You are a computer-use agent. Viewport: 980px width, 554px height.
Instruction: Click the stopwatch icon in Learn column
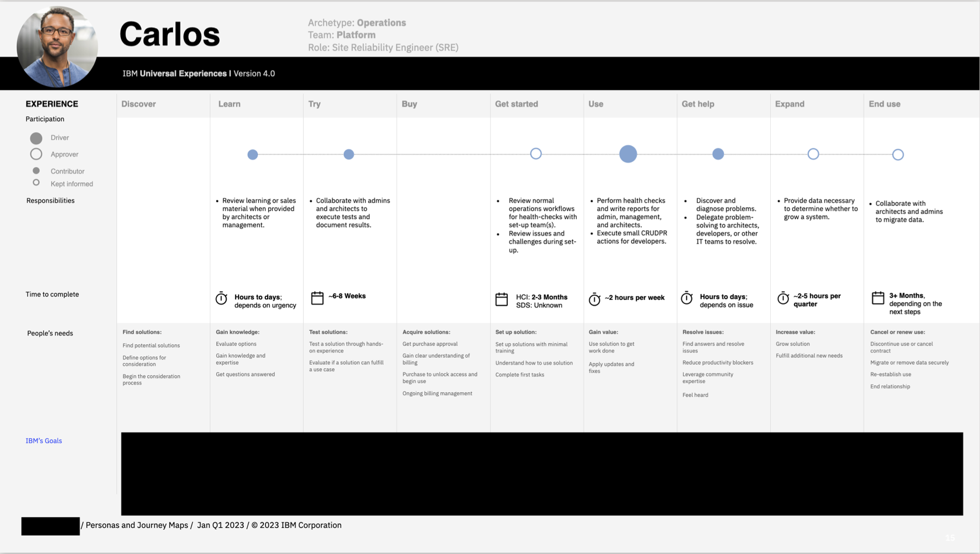click(x=221, y=298)
